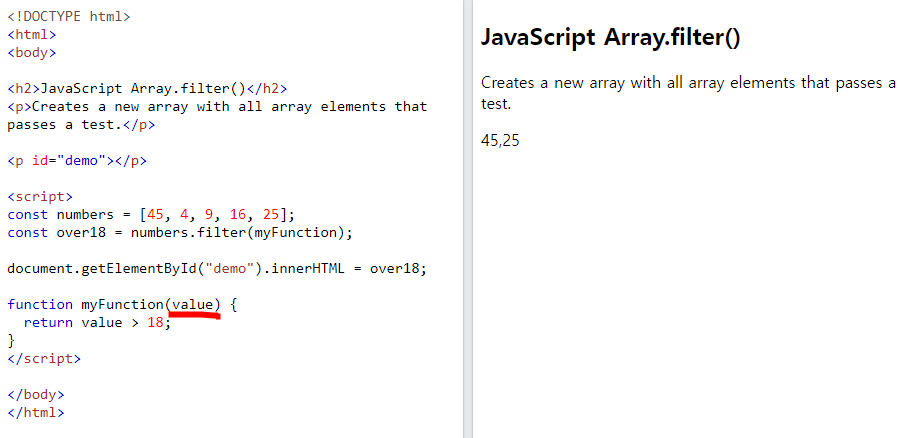Click the 'passes a test.</p>' code line
Screen dimensions: 913x438
[81, 125]
